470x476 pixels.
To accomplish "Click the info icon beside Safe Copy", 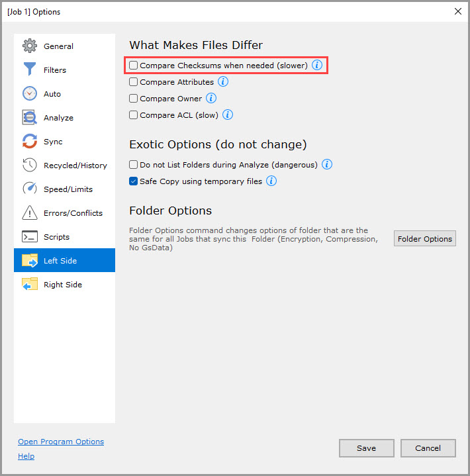I will pyautogui.click(x=271, y=181).
